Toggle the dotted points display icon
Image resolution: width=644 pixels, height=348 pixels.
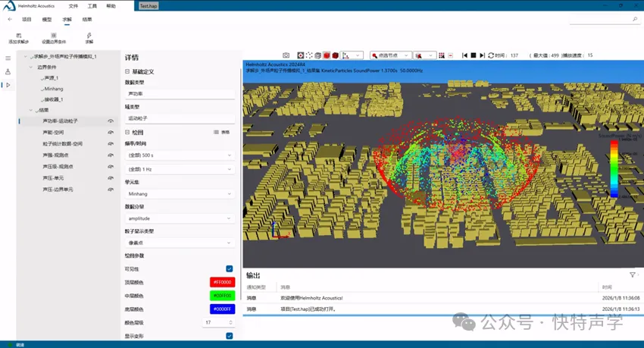[309, 55]
